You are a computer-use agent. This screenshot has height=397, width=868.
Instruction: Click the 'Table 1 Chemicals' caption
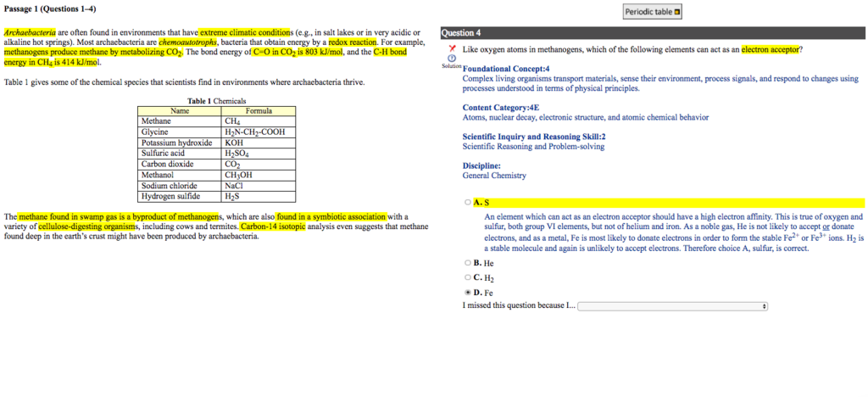[216, 101]
